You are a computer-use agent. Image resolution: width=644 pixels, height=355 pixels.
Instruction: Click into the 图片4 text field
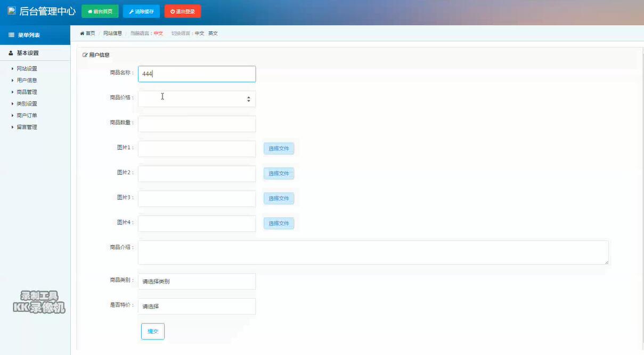click(197, 224)
